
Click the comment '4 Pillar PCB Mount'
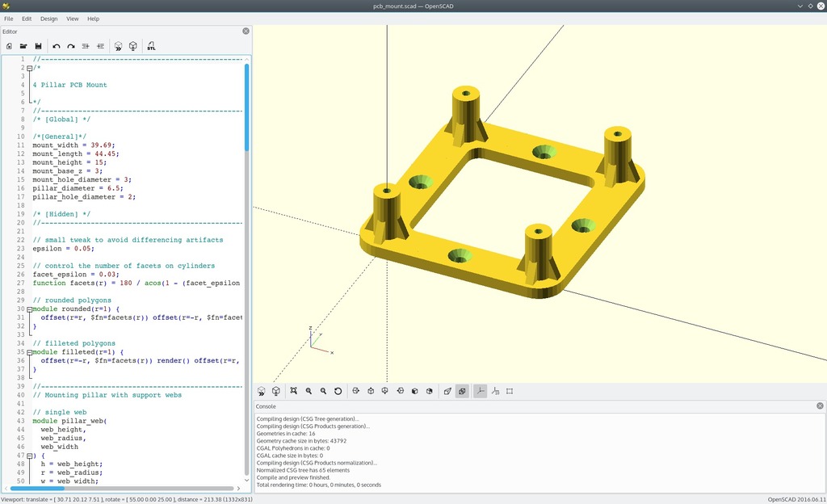pyautogui.click(x=69, y=85)
